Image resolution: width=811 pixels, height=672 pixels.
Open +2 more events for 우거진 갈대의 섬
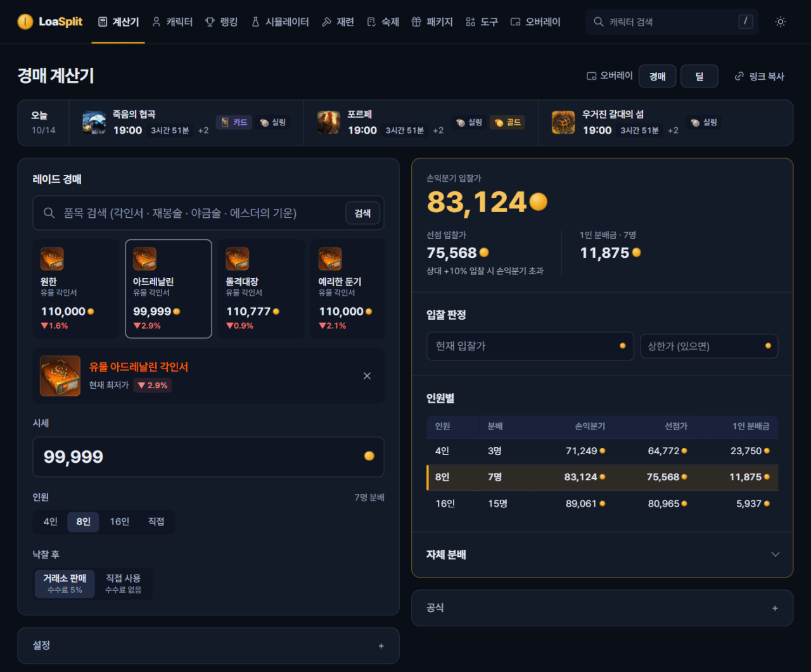pyautogui.click(x=673, y=130)
